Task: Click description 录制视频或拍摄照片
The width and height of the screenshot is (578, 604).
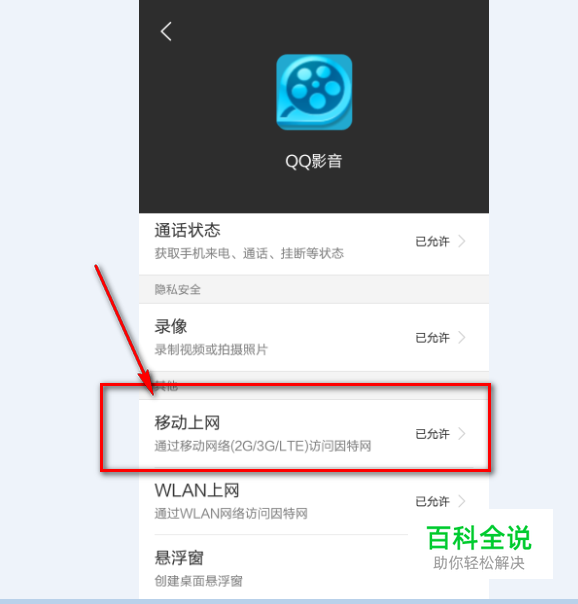Action: pyautogui.click(x=211, y=350)
